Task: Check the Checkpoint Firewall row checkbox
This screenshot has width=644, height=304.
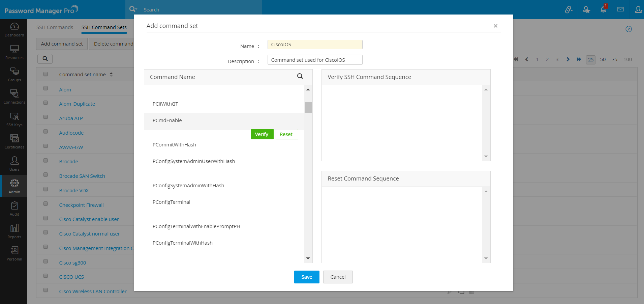Action: tap(45, 204)
